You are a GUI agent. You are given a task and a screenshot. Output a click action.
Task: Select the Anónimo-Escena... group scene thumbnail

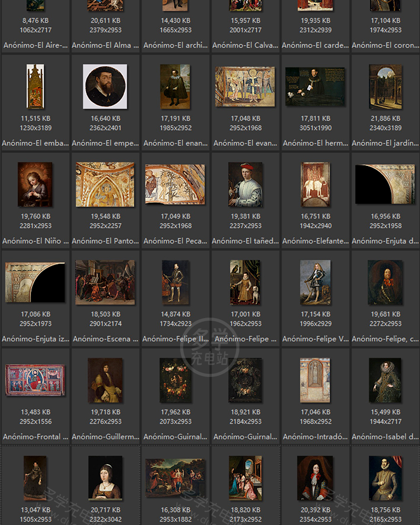click(x=105, y=282)
